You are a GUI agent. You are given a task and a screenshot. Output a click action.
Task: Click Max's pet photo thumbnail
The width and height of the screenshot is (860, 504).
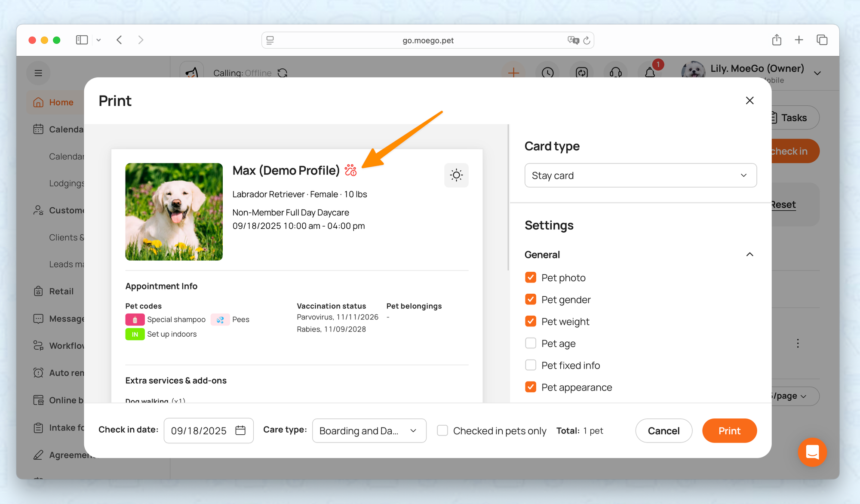click(174, 212)
